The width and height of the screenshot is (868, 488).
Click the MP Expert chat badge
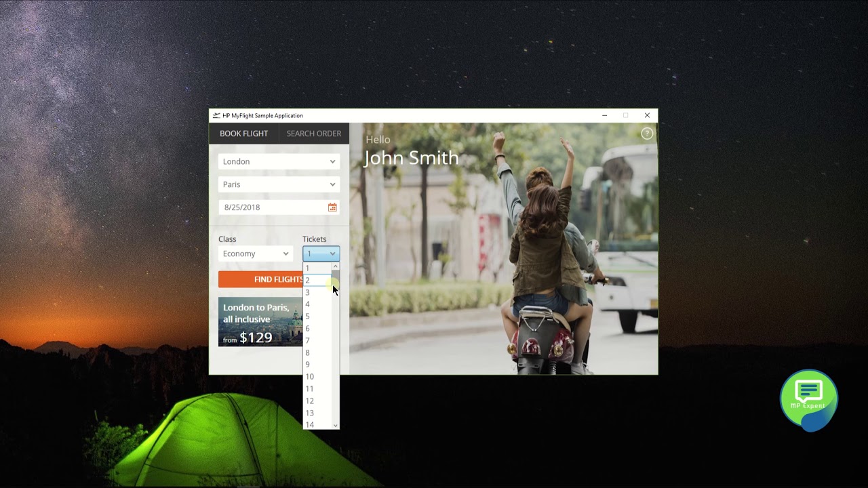click(x=808, y=400)
